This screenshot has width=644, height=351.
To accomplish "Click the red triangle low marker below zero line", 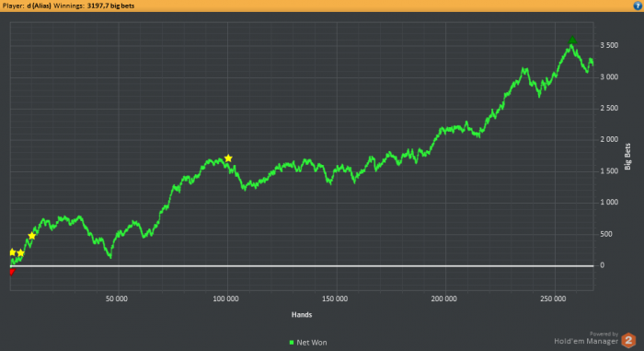I will tap(12, 272).
